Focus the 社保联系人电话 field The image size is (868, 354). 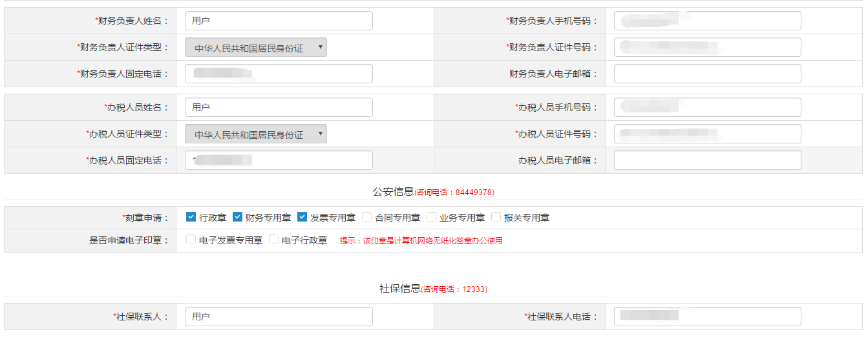pyautogui.click(x=707, y=317)
